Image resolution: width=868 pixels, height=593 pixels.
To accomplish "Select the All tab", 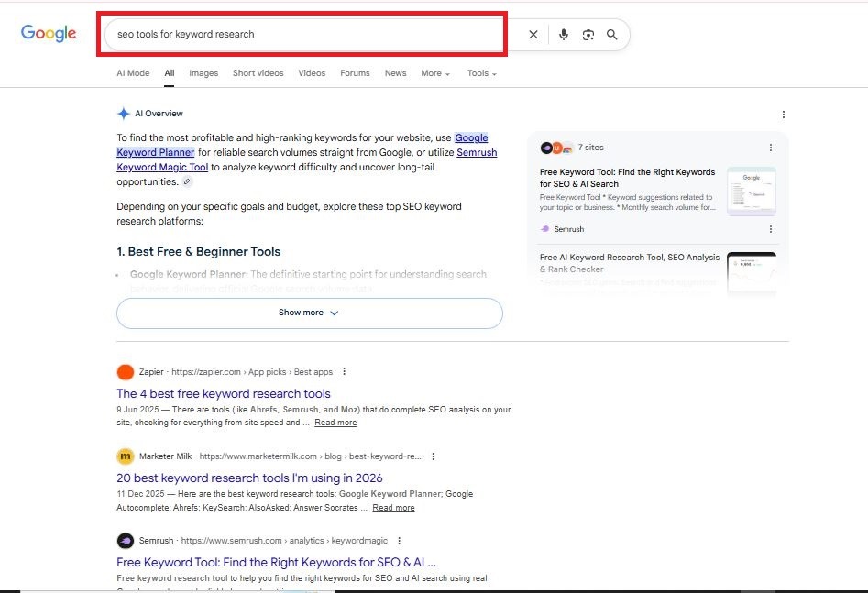I will point(170,73).
